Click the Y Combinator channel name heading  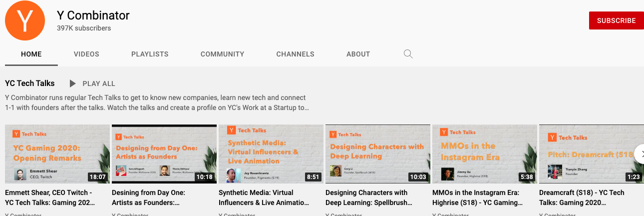pyautogui.click(x=93, y=15)
